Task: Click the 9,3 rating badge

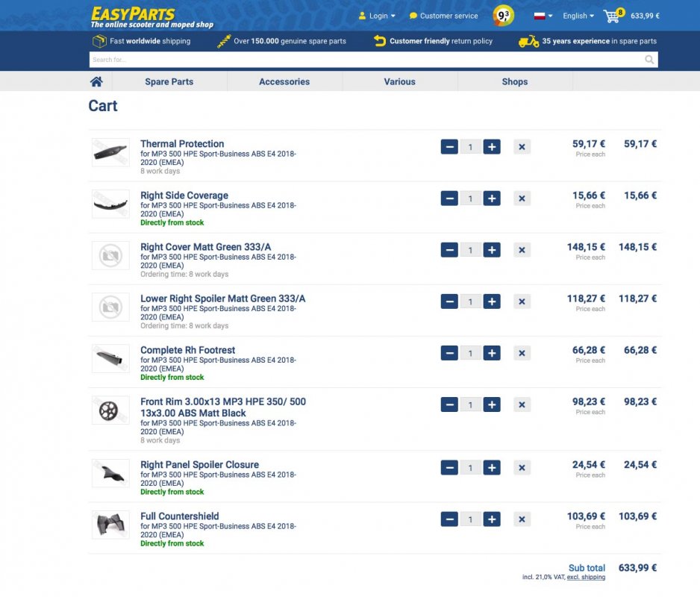Action: [x=504, y=16]
